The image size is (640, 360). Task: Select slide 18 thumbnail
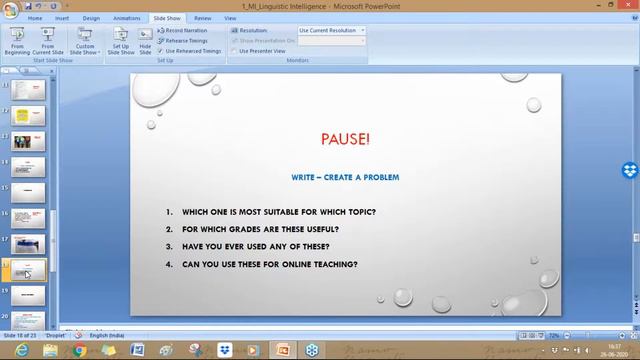tap(28, 270)
